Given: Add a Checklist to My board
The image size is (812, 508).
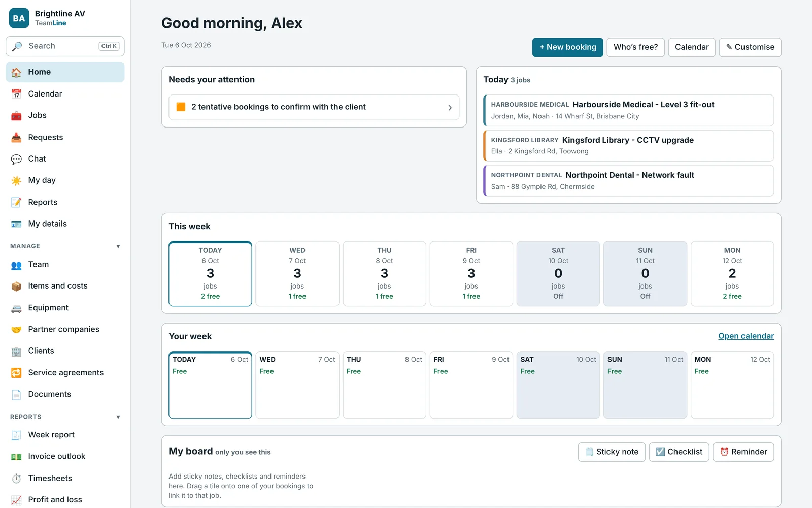Looking at the screenshot, I should (x=679, y=452).
